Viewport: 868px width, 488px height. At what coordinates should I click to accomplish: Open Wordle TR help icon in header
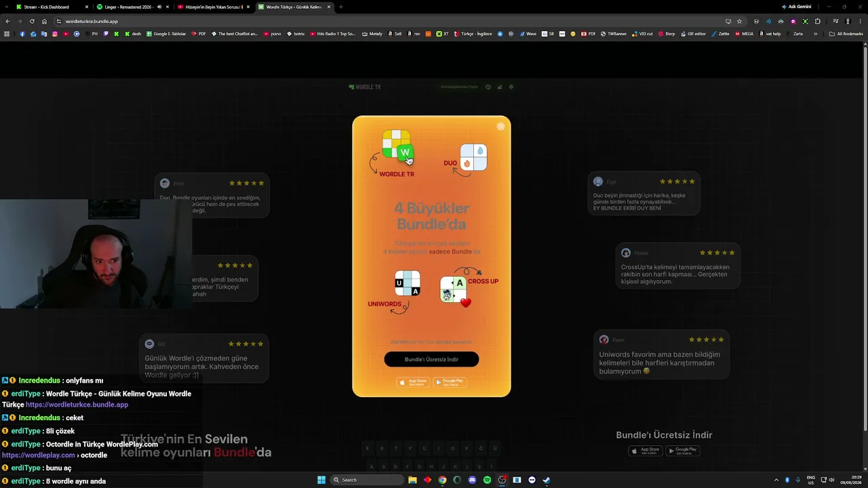tap(488, 87)
